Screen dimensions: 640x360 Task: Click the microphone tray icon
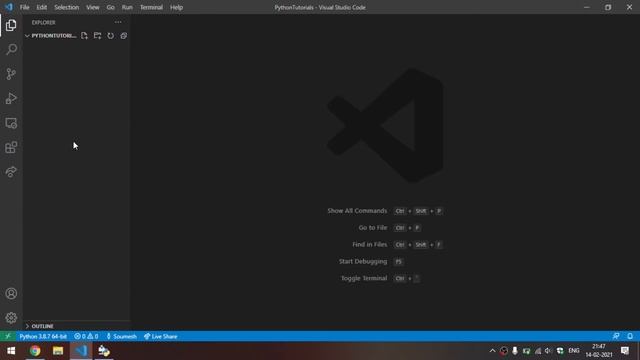point(515,351)
